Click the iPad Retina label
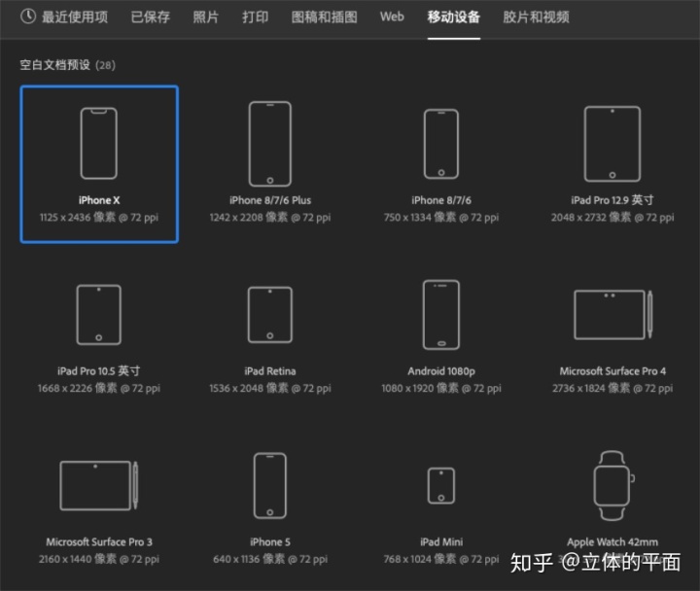700x591 pixels. point(270,371)
